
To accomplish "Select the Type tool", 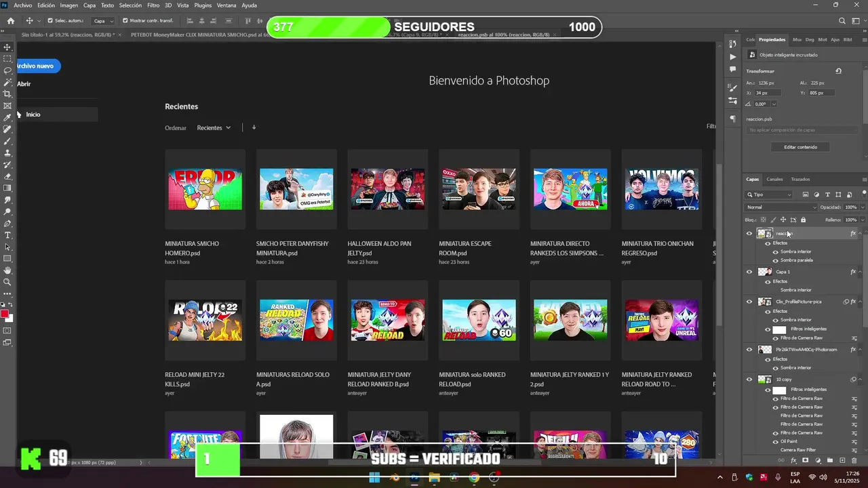I will pyautogui.click(x=7, y=235).
